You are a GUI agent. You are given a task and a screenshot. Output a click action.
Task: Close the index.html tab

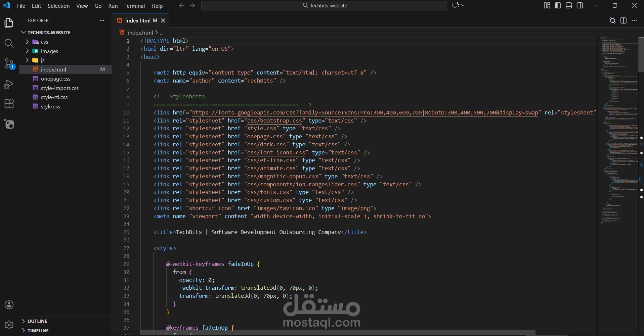[163, 20]
